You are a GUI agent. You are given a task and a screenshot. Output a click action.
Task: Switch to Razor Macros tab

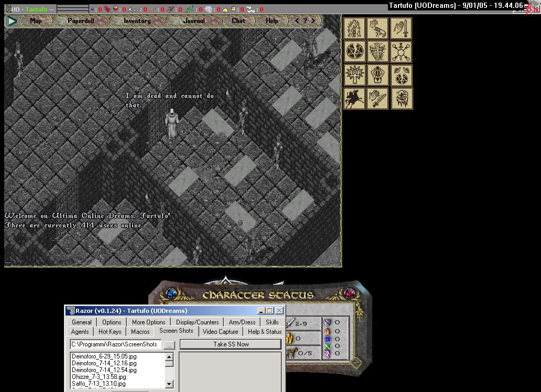(140, 332)
